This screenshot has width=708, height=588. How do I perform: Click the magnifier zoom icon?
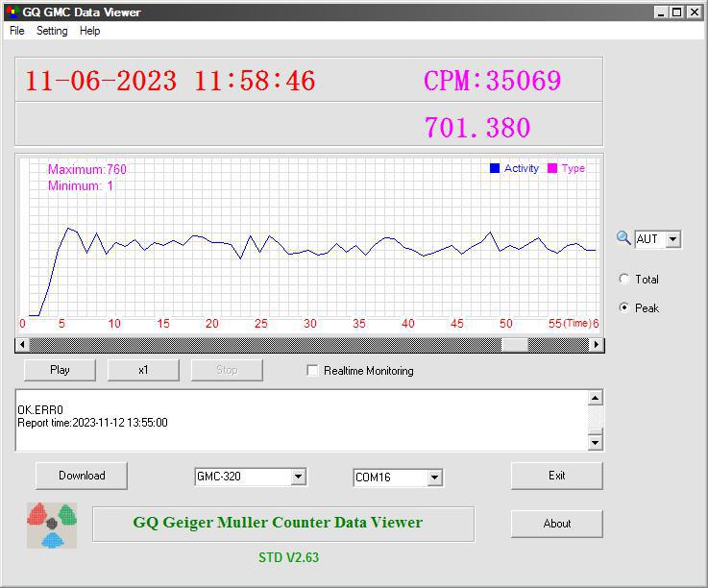(623, 238)
